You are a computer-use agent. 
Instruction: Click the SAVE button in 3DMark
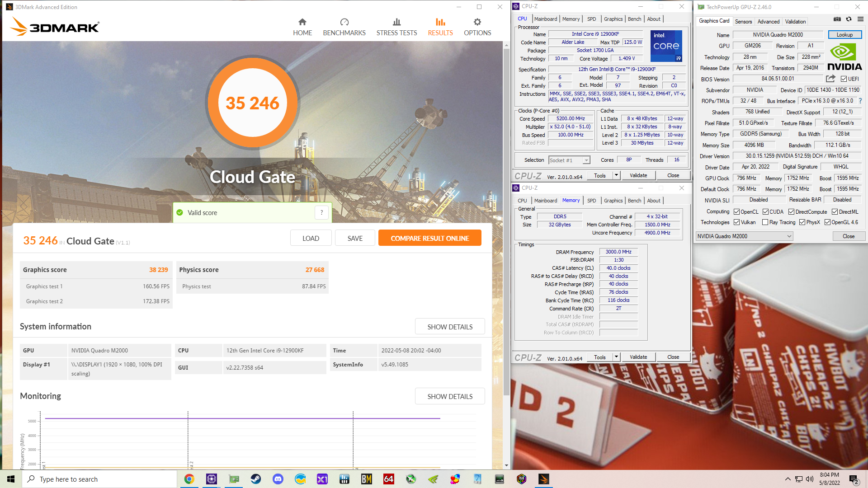pyautogui.click(x=355, y=238)
